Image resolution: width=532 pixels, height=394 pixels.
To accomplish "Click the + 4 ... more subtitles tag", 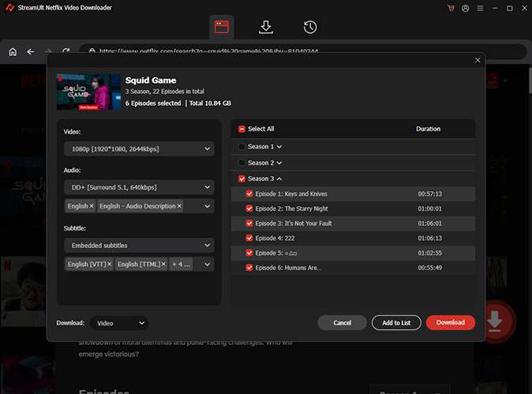I will [x=181, y=264].
